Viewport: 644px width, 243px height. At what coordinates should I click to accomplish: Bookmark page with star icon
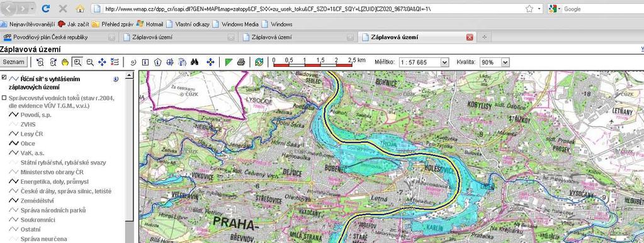(x=529, y=9)
